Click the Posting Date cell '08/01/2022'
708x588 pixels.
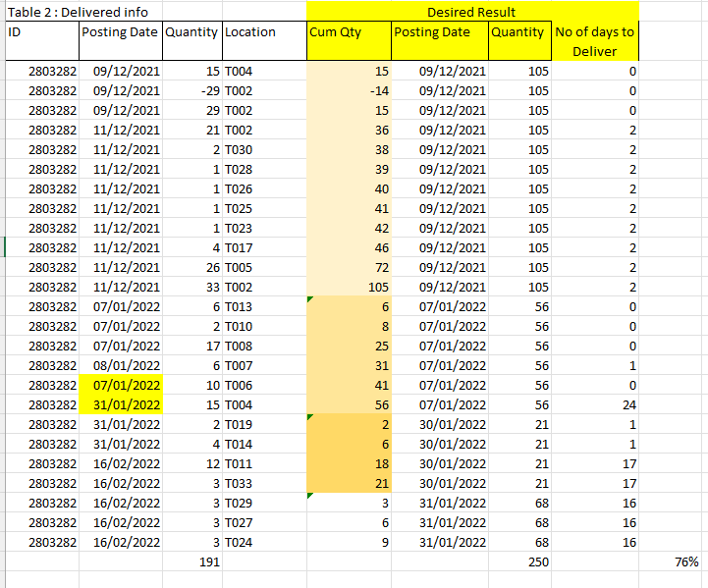[x=121, y=365]
